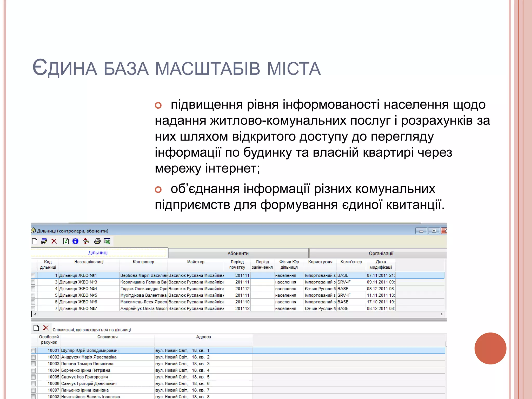The width and height of the screenshot is (532, 399).
Task: Maximize the Дільниці window
Action: (434, 231)
